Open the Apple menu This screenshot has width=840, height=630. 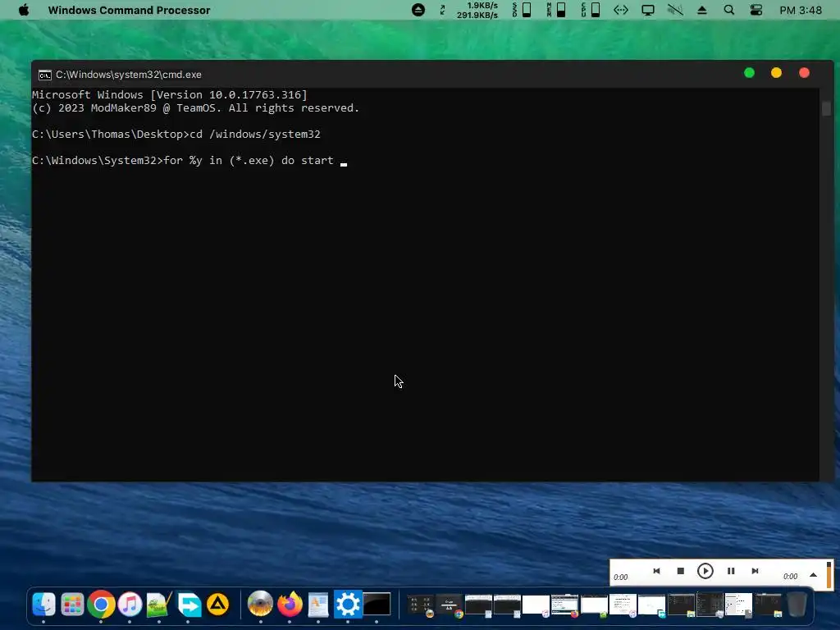pyautogui.click(x=24, y=10)
